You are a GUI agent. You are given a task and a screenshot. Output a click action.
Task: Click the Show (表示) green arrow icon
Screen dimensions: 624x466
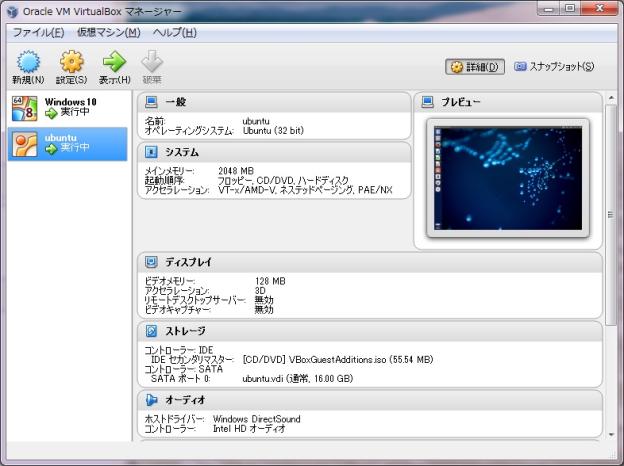(115, 62)
